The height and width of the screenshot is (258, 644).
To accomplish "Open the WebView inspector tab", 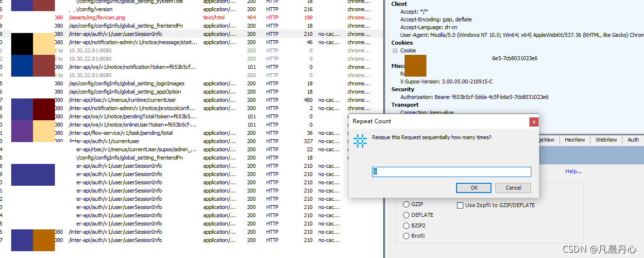I will click(606, 140).
